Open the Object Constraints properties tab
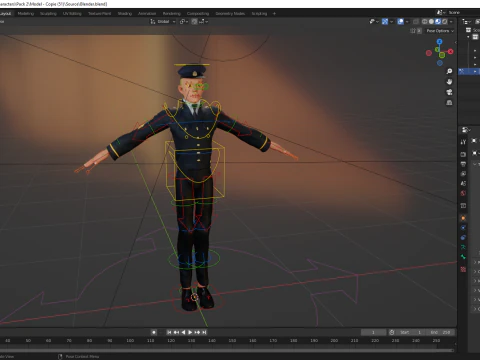This screenshot has height=360, width=480. click(x=463, y=238)
